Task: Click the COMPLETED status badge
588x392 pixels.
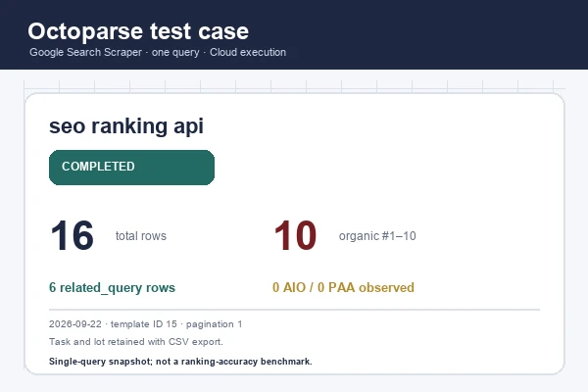Action: (131, 168)
